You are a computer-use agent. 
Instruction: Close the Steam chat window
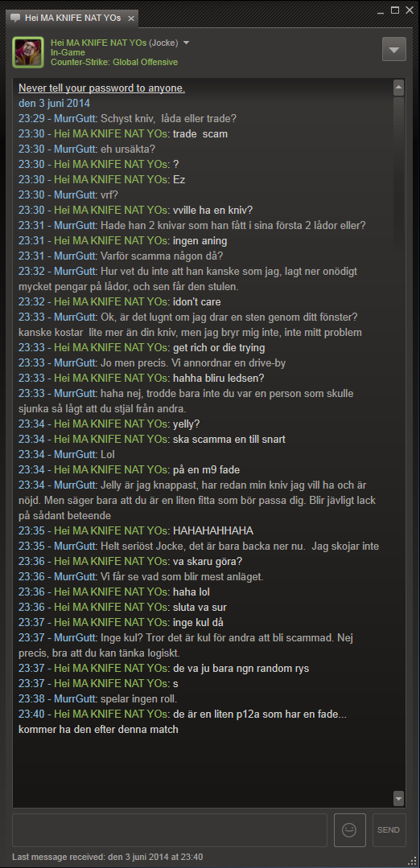pyautogui.click(x=409, y=10)
